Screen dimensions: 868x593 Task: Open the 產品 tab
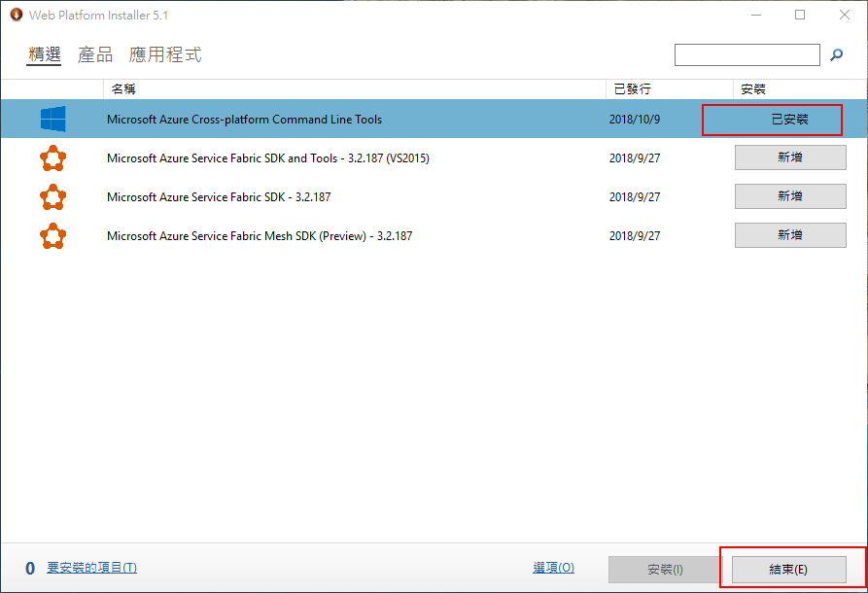coord(94,54)
